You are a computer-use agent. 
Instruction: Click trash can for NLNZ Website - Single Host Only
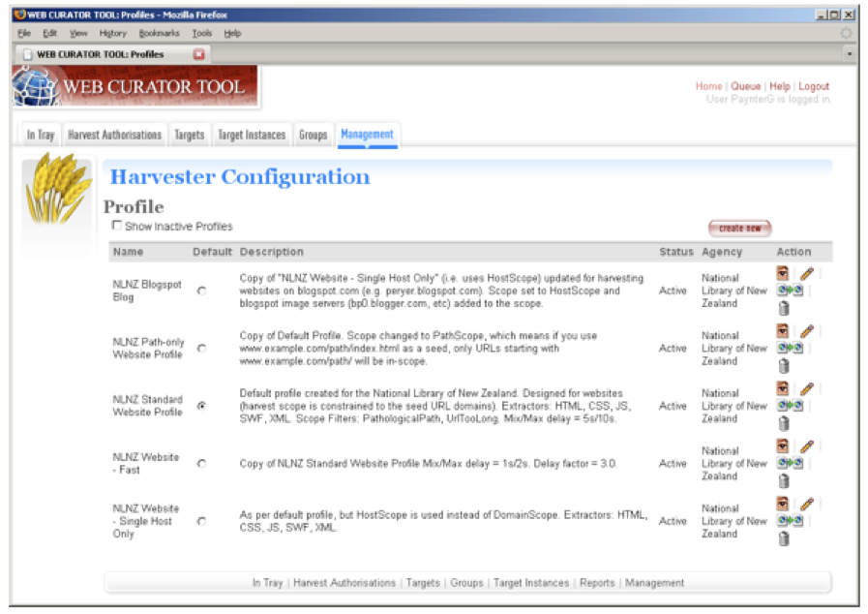[x=783, y=538]
